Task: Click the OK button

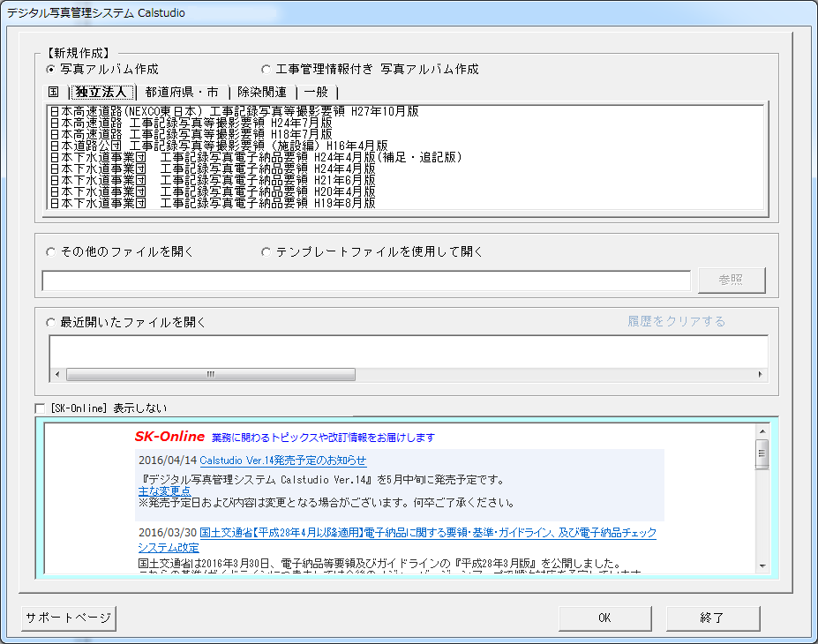Action: coord(604,618)
